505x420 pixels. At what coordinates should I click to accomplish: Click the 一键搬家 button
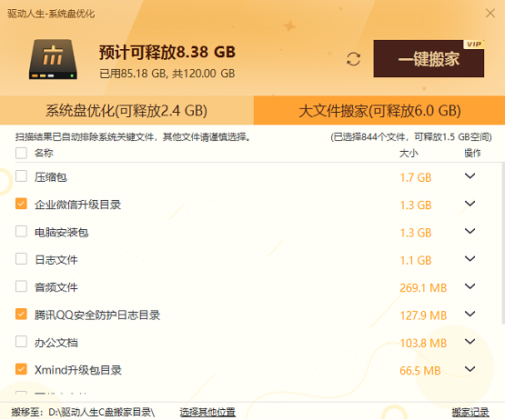pyautogui.click(x=429, y=58)
